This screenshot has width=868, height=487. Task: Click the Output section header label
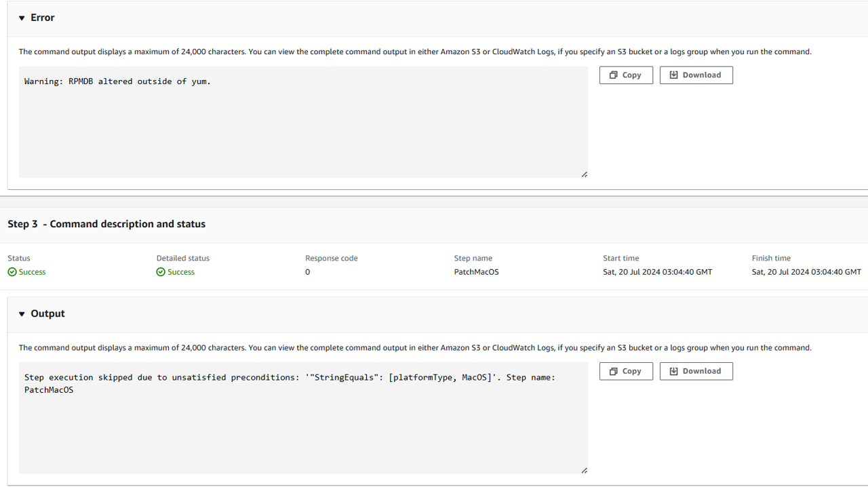[47, 313]
